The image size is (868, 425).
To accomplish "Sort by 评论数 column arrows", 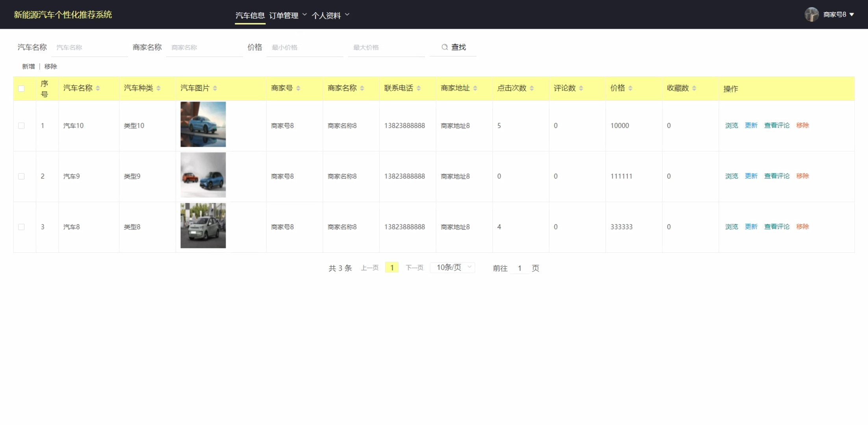I will tap(581, 88).
